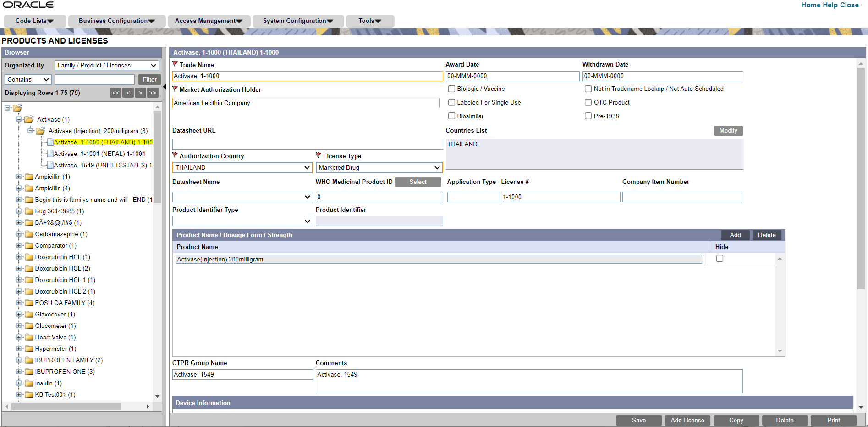Viewport: 868px width, 427px height.
Task: Click the Oracle logo
Action: (28, 5)
